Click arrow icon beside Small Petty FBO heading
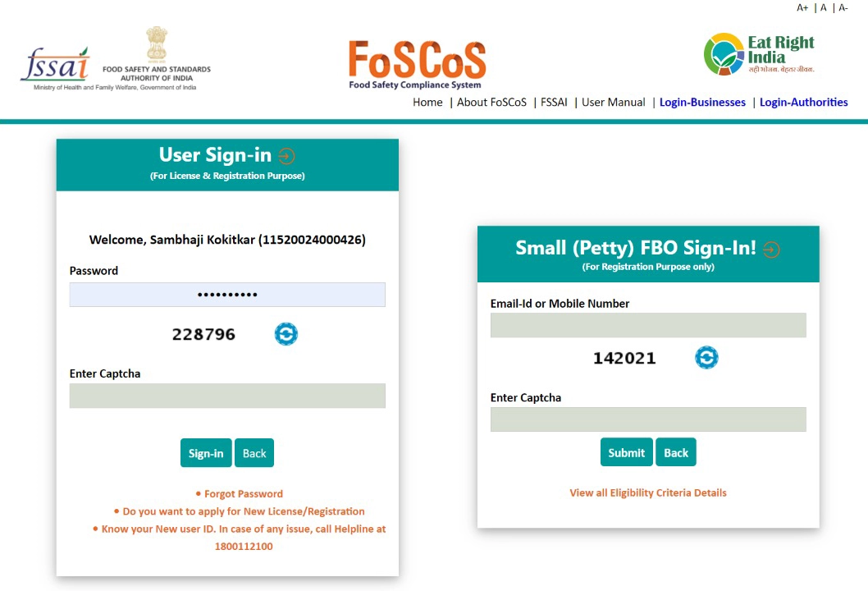The image size is (868, 591). pos(771,250)
